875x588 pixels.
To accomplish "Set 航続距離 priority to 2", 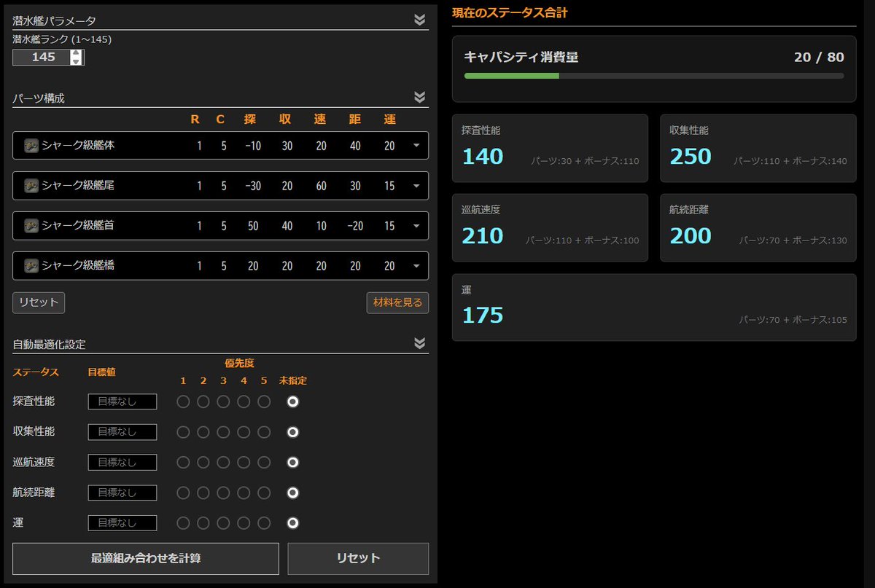I will coord(203,493).
